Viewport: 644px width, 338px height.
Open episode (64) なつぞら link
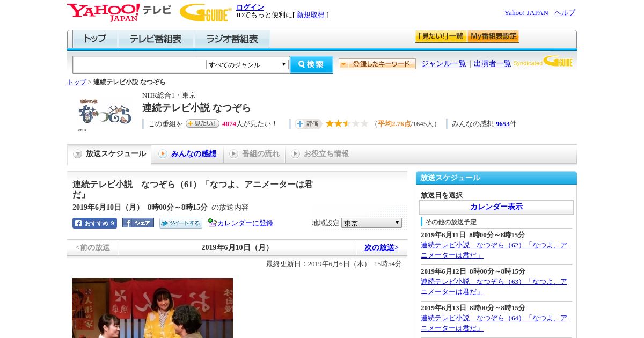click(x=494, y=323)
